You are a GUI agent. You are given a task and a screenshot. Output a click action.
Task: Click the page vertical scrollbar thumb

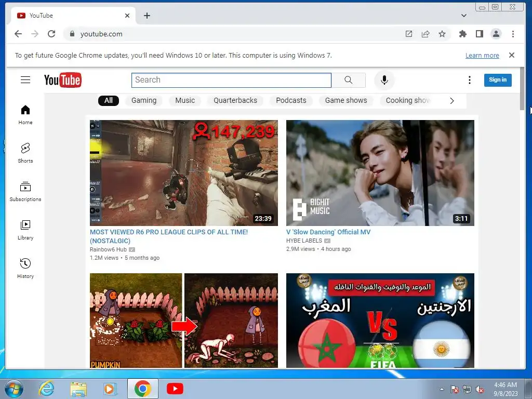point(522,88)
